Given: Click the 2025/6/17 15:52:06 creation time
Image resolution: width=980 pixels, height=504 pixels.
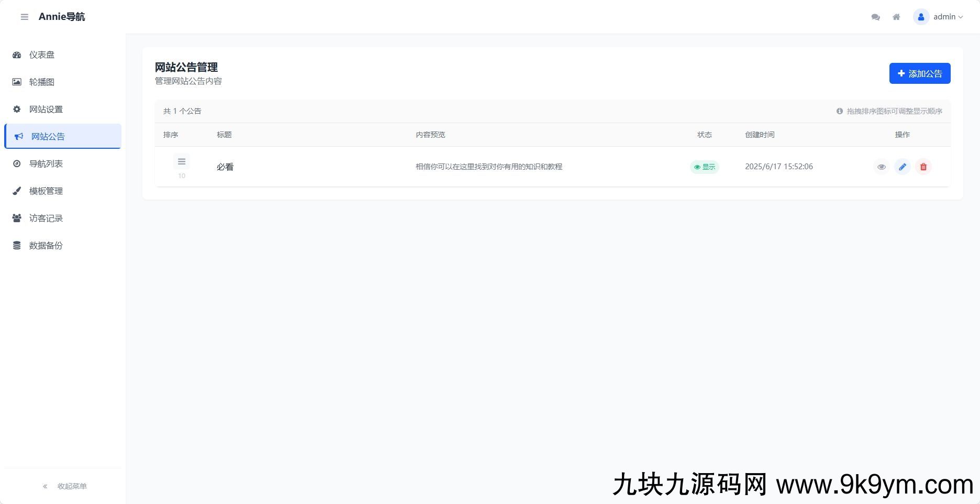Looking at the screenshot, I should [x=779, y=167].
